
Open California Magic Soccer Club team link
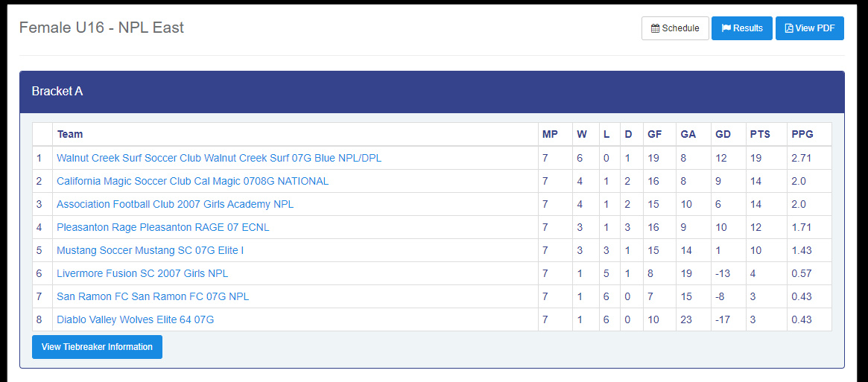coord(192,181)
